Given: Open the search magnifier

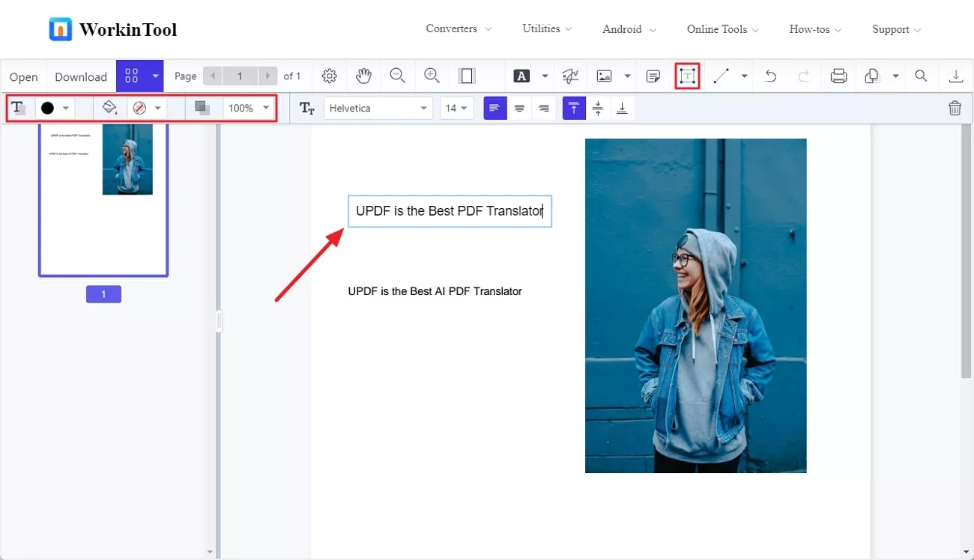Looking at the screenshot, I should [x=921, y=76].
